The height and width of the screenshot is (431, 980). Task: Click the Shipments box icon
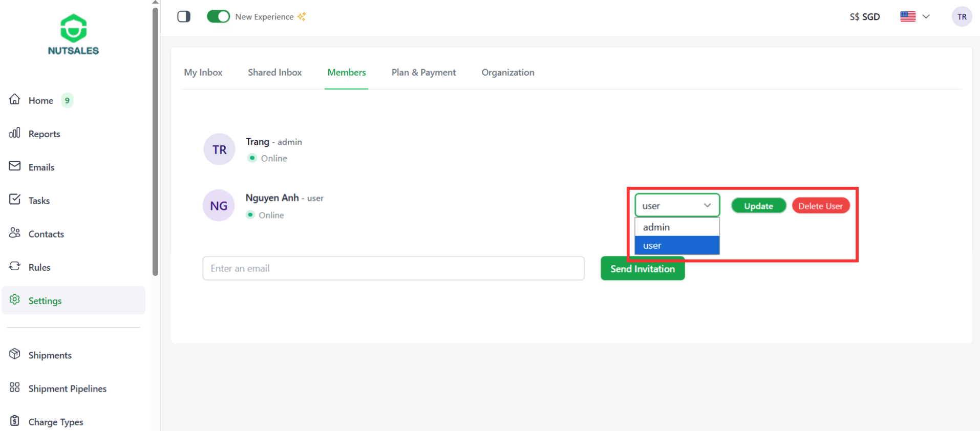tap(15, 354)
